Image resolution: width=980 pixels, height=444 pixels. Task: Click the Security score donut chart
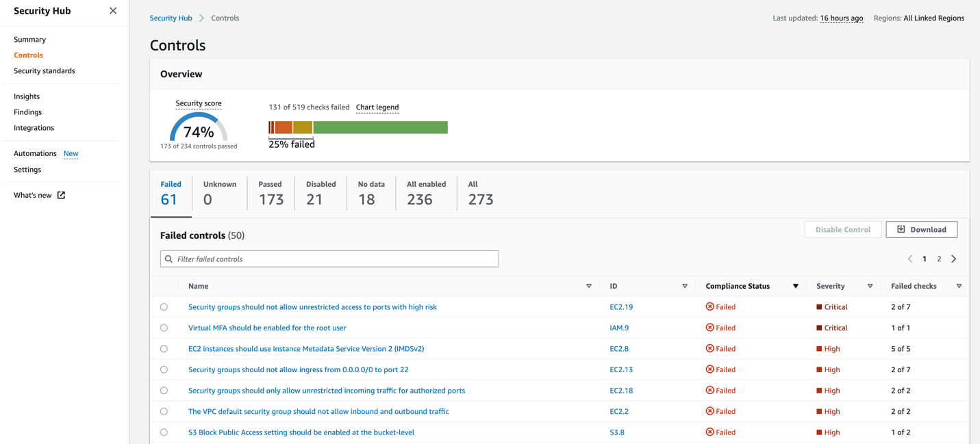pos(199,129)
